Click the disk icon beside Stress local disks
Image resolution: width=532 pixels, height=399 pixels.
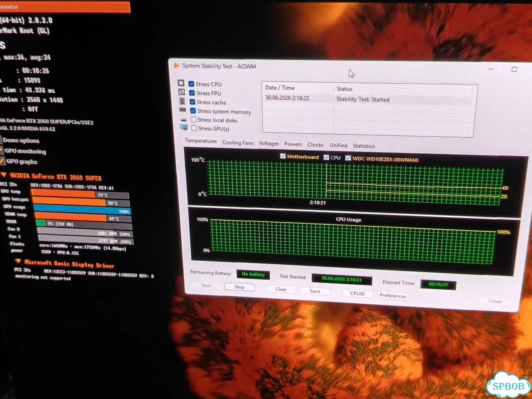183,119
